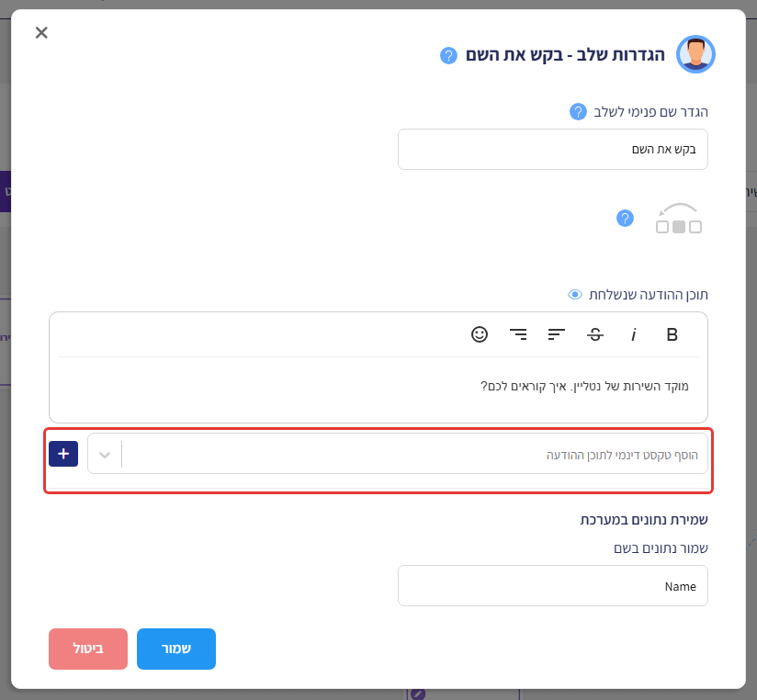Open the emoji picker
The width and height of the screenshot is (757, 700).
[480, 334]
